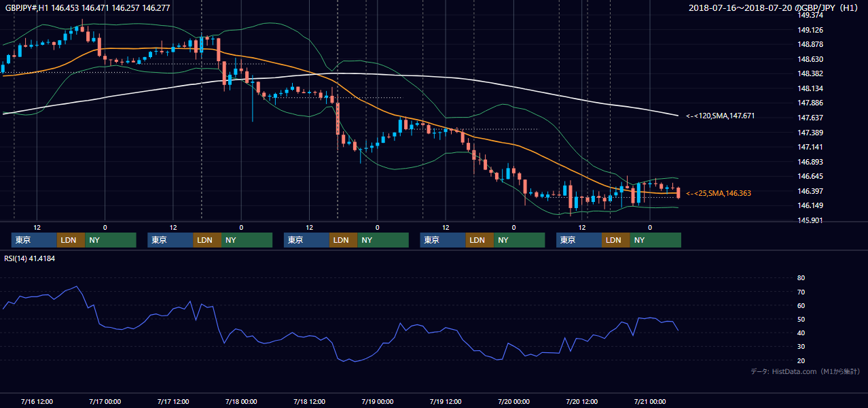Select the 7/20 00:00 date label

[513, 401]
